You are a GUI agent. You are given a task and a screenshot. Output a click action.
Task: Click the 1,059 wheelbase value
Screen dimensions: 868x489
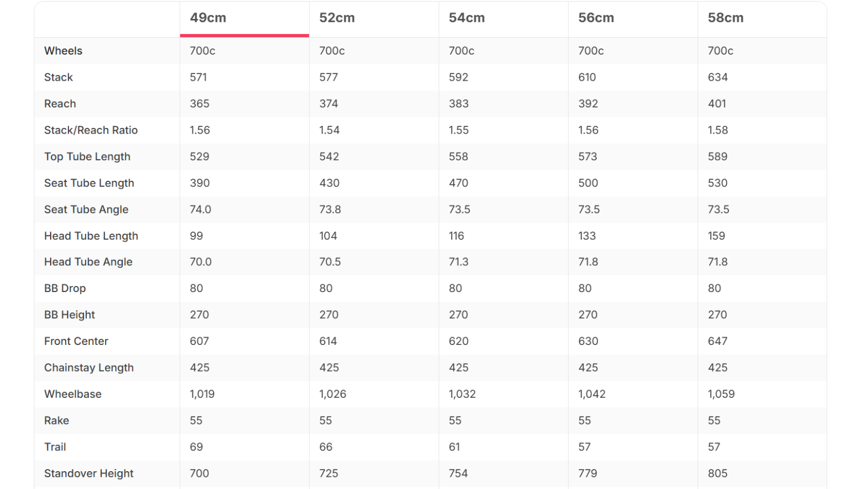(721, 394)
